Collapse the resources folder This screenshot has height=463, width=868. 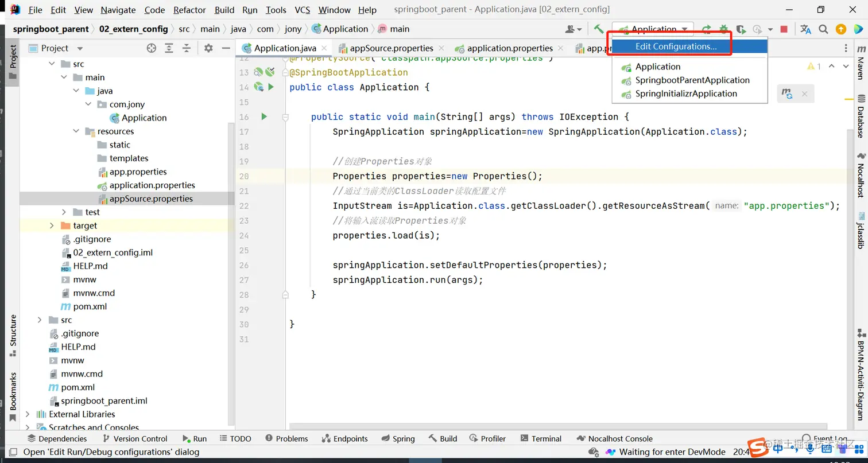tap(76, 131)
